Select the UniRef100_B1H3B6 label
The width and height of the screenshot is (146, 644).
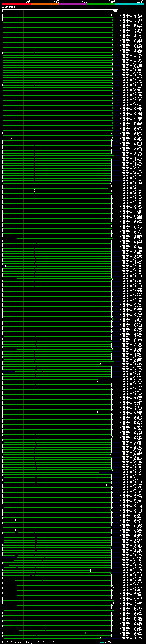coord(131,266)
